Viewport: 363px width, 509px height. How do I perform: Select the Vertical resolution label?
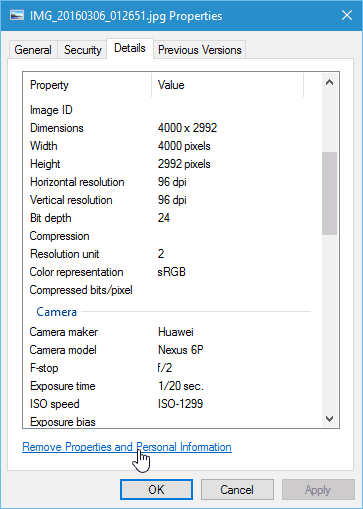click(71, 200)
